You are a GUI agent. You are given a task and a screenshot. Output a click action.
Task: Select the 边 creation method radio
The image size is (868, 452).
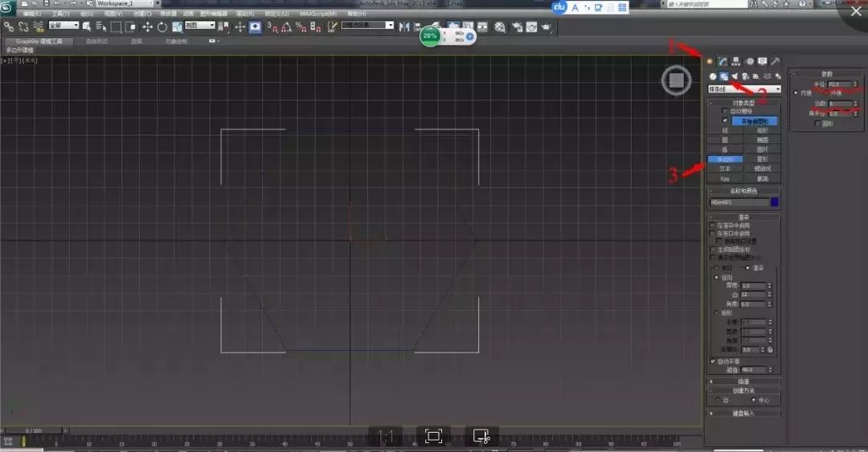point(718,400)
